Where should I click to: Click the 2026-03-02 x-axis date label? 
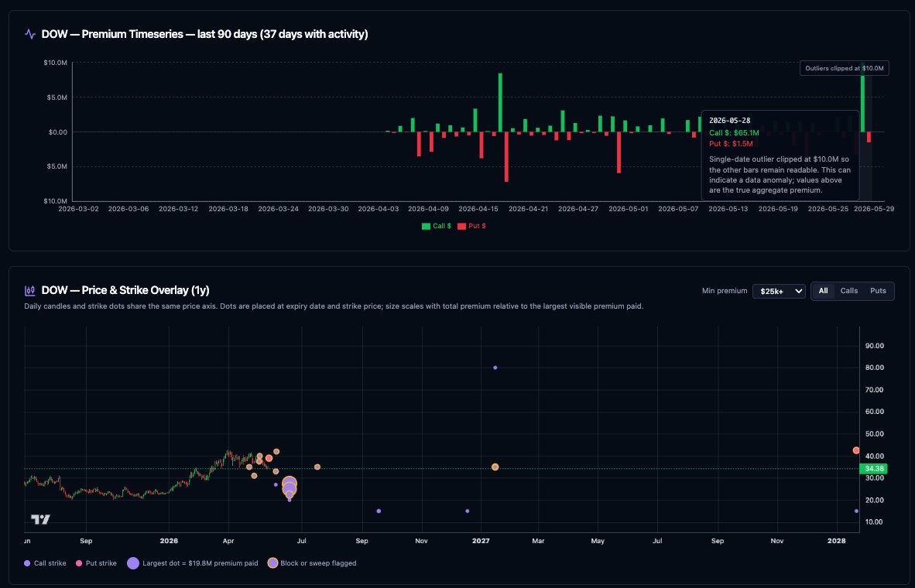[x=79, y=209]
